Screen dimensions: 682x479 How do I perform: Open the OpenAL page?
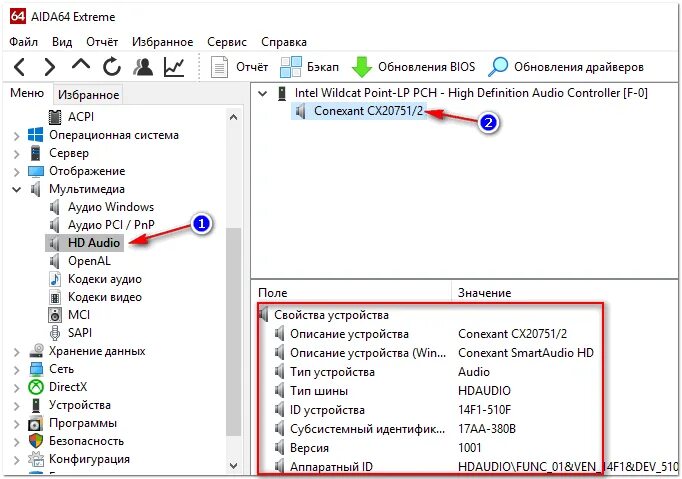coord(89,261)
